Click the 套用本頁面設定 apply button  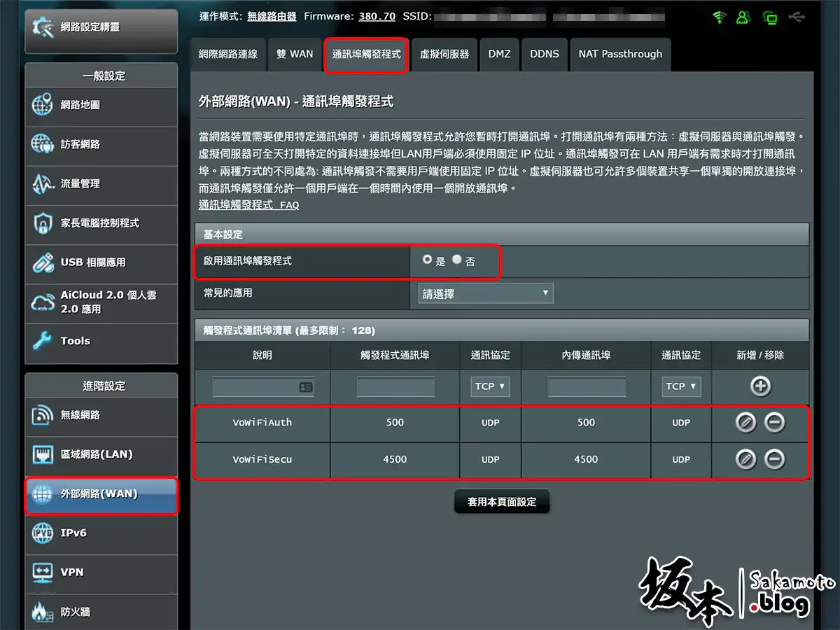click(x=501, y=502)
